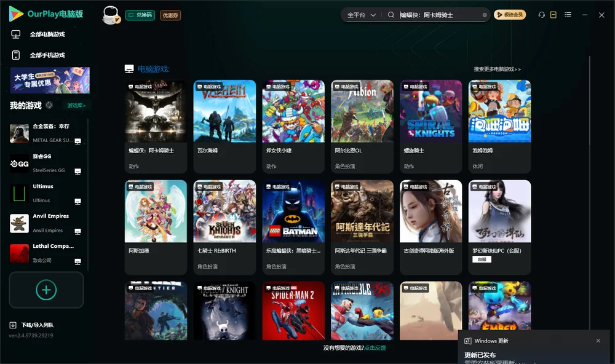Open the Albion 阿尔比恩OL card

362,126
